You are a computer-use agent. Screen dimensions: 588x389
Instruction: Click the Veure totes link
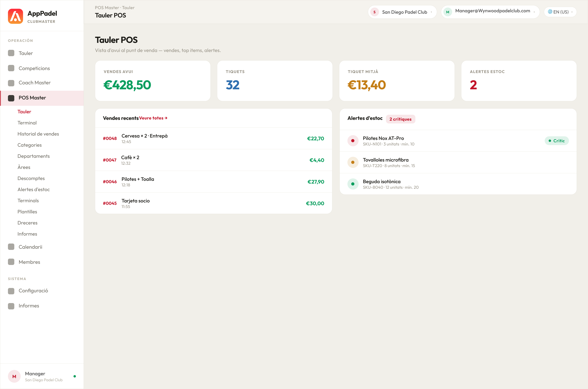pos(153,118)
